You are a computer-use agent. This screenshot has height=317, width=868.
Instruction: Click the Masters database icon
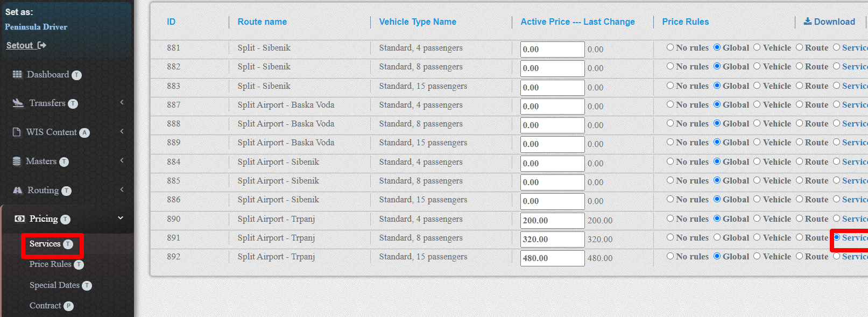[x=17, y=161]
